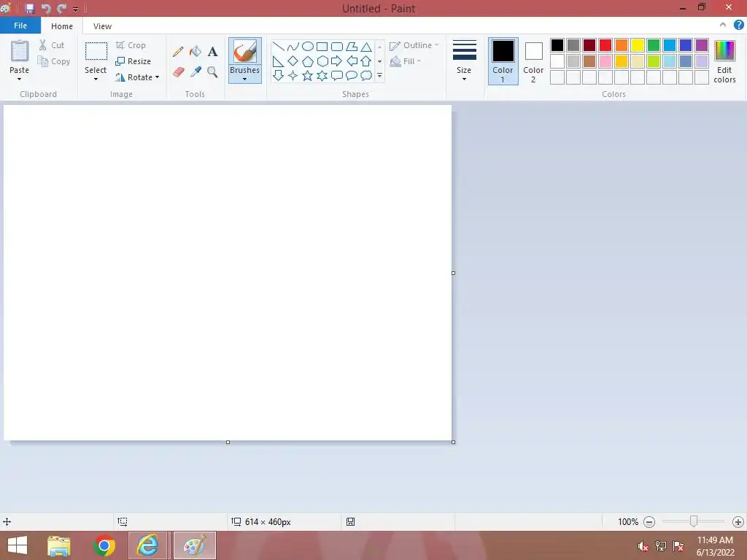
Task: Open the File menu
Action: tap(20, 26)
